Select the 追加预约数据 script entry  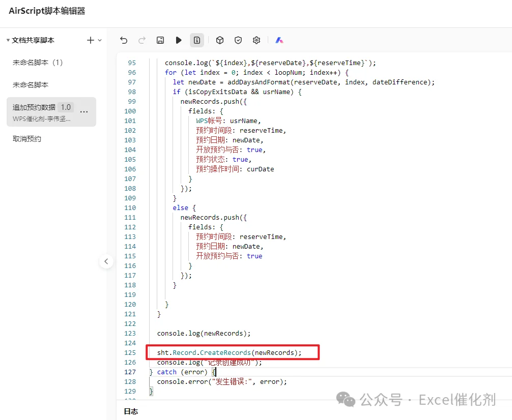(x=51, y=112)
